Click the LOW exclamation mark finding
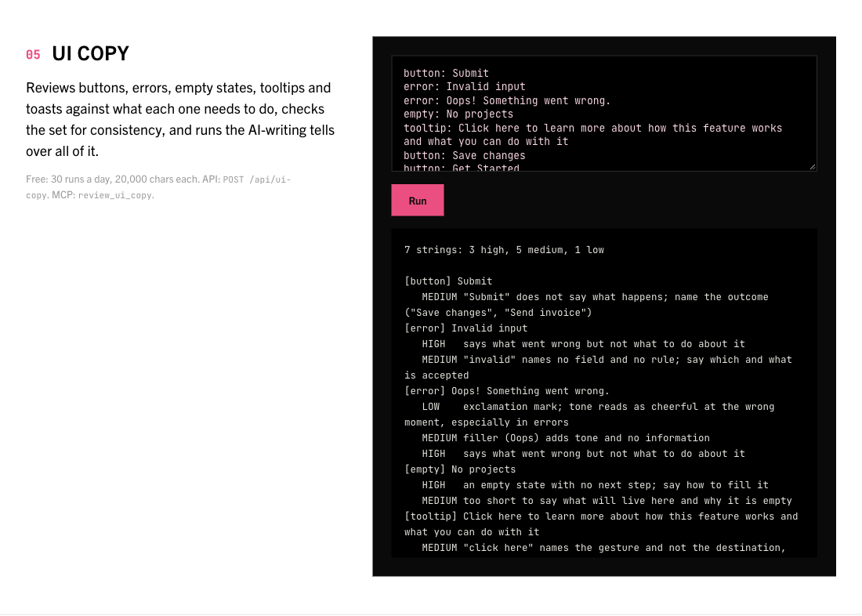This screenshot has height=616, width=862. 589,414
